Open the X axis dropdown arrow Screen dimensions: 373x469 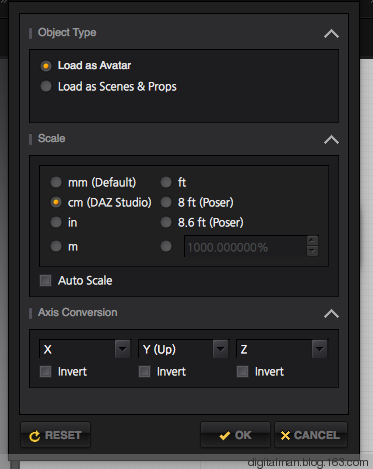(x=123, y=349)
